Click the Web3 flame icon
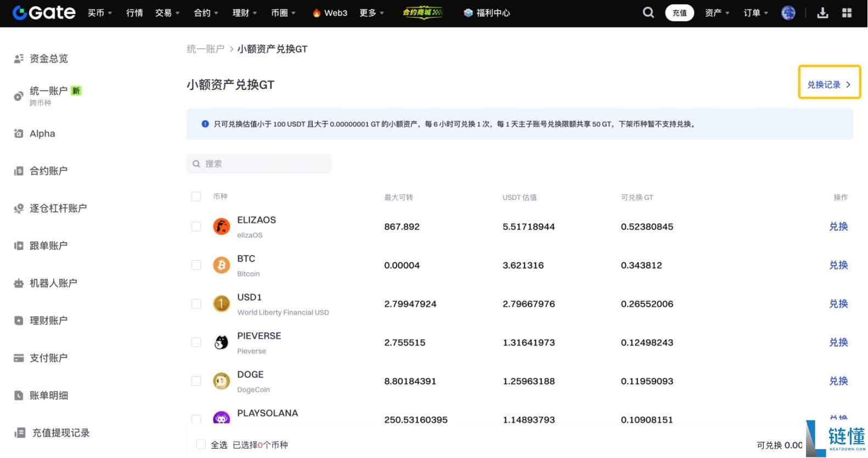Image resolution: width=868 pixels, height=458 pixels. coord(317,13)
